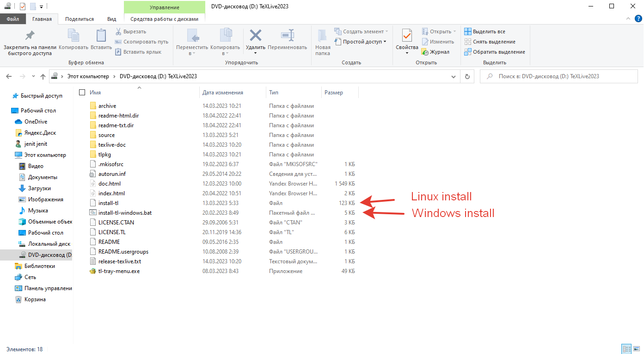Image resolution: width=644 pixels, height=354 pixels.
Task: Refresh the folder view
Action: coord(467,76)
